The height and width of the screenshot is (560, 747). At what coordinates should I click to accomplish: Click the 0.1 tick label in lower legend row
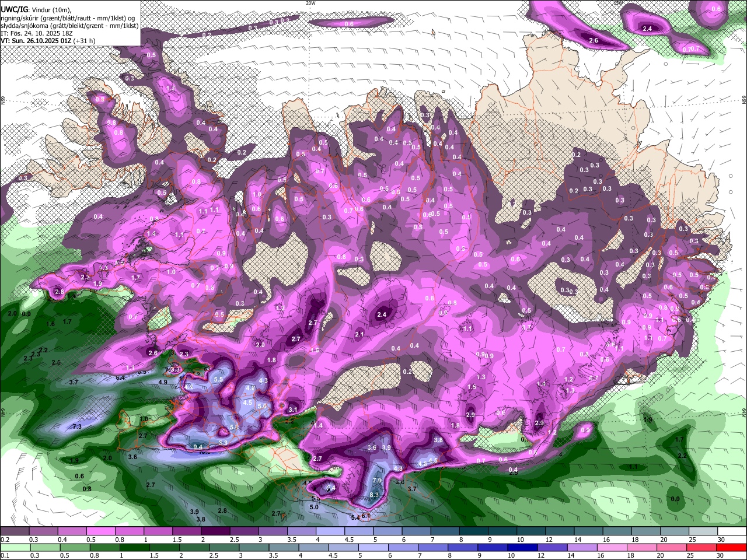pos(5,555)
